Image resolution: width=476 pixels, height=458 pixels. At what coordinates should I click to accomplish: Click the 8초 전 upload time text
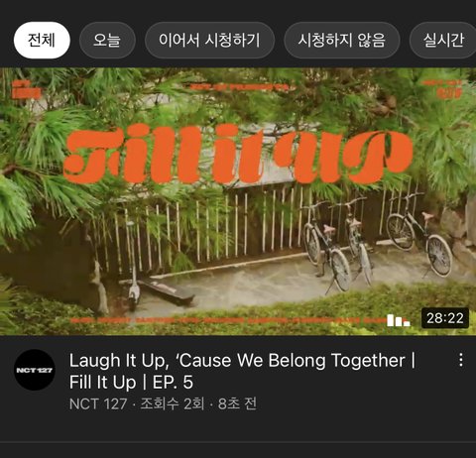click(x=237, y=403)
